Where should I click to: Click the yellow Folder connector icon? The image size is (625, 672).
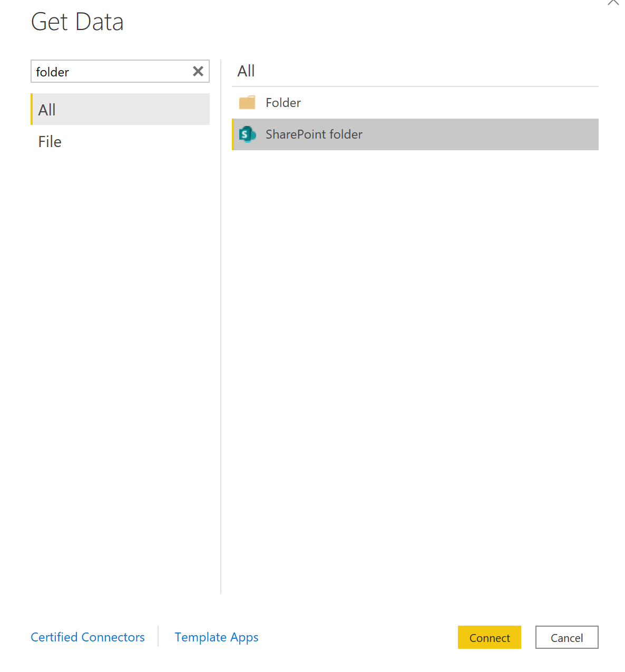[x=247, y=102]
